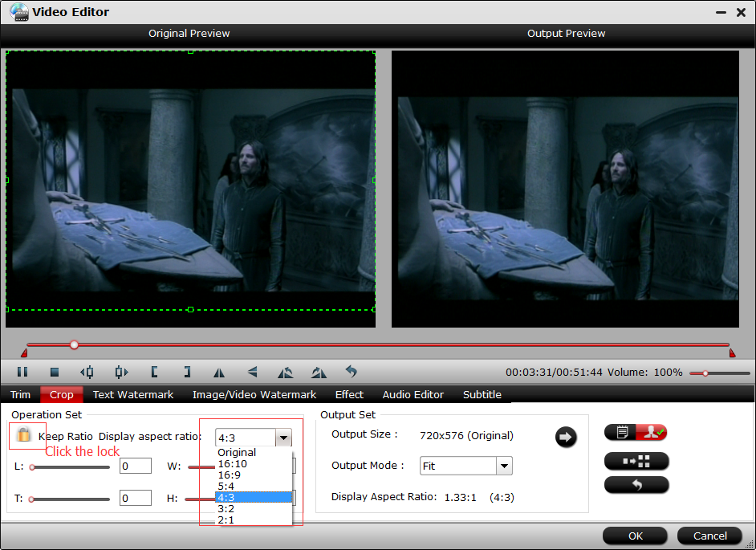Click the undo arrow in playback toolbar
This screenshot has width=756, height=550.
click(x=352, y=372)
